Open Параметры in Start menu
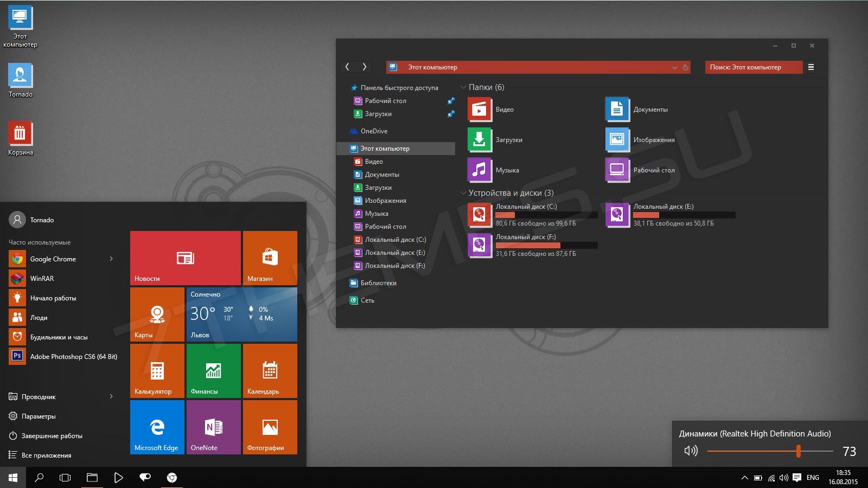The image size is (868, 488). (x=33, y=416)
